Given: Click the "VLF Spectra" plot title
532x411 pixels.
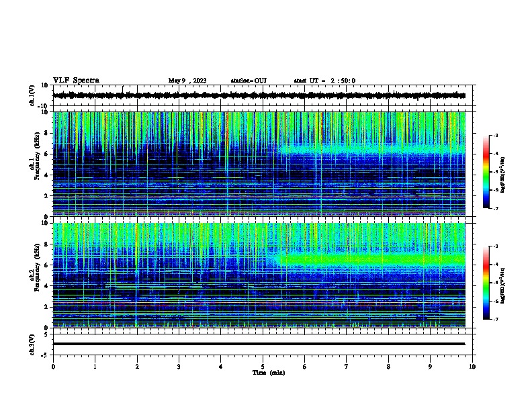Looking at the screenshot, I should click(76, 81).
